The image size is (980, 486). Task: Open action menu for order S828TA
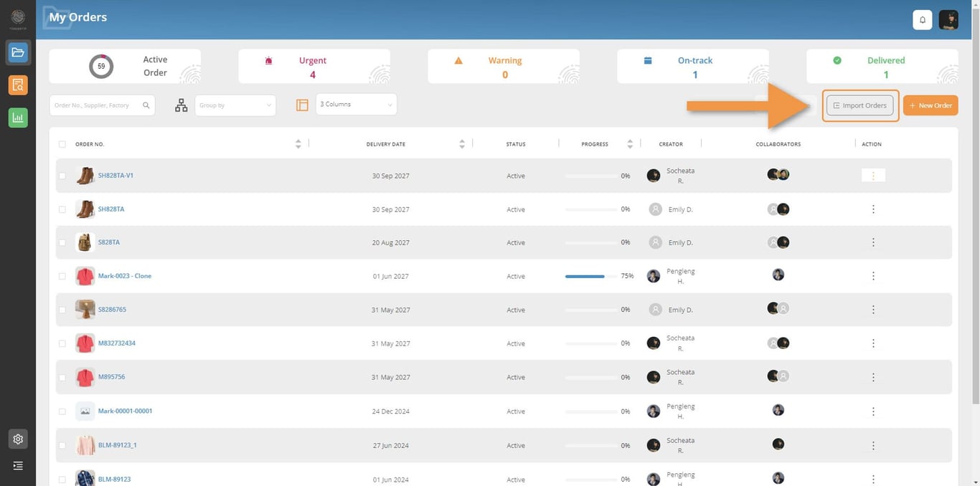[x=873, y=242]
